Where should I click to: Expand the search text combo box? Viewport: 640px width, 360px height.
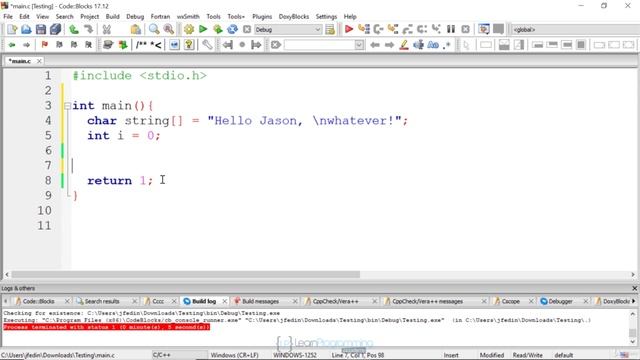(x=359, y=45)
